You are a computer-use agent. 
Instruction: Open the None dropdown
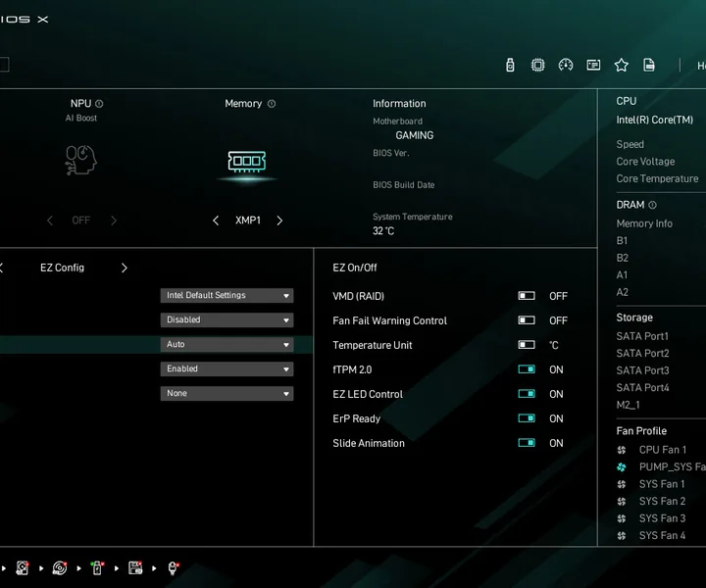tap(227, 394)
